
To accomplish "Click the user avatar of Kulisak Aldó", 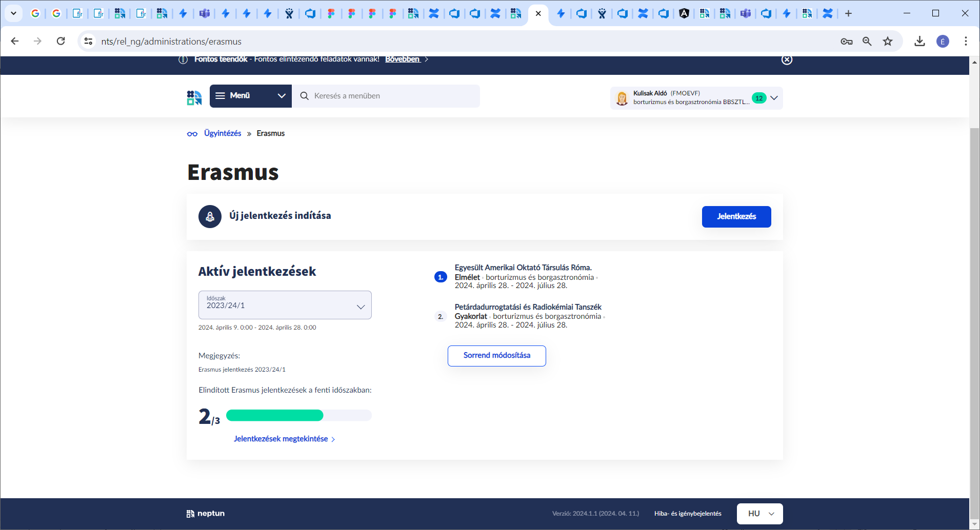I will point(622,98).
